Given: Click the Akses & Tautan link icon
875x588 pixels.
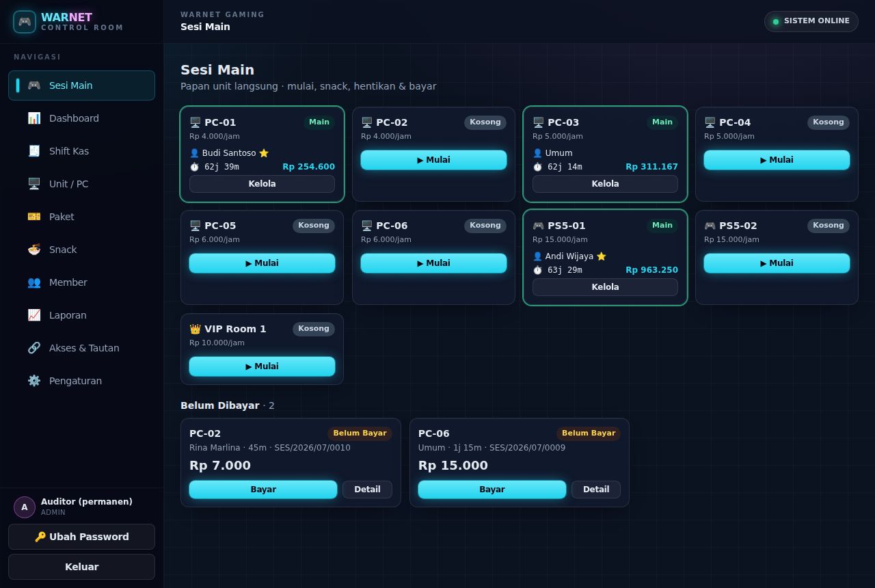Looking at the screenshot, I should tap(33, 348).
